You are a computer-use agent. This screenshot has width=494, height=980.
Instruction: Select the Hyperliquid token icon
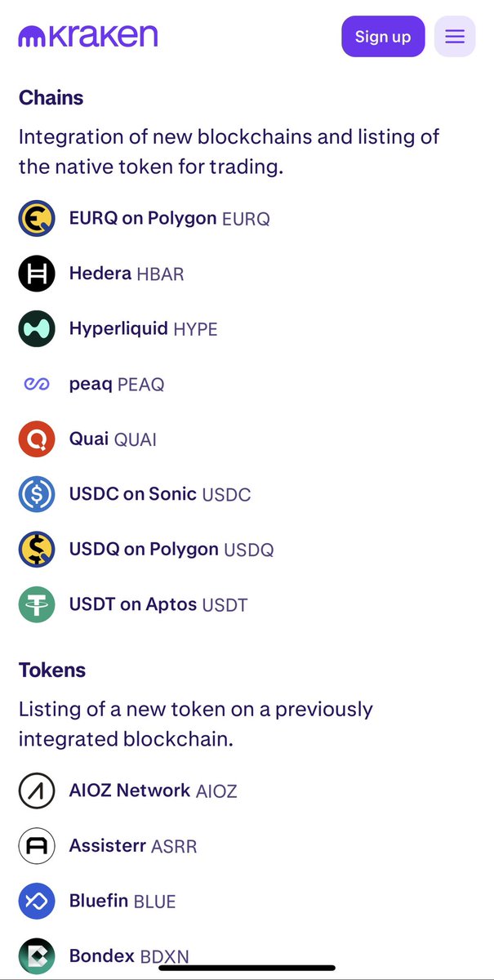coord(37,329)
